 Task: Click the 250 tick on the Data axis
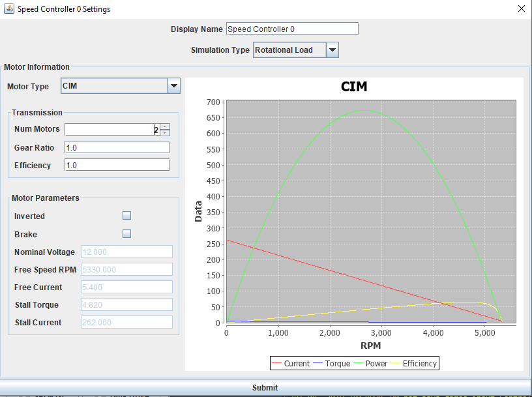pyautogui.click(x=213, y=244)
